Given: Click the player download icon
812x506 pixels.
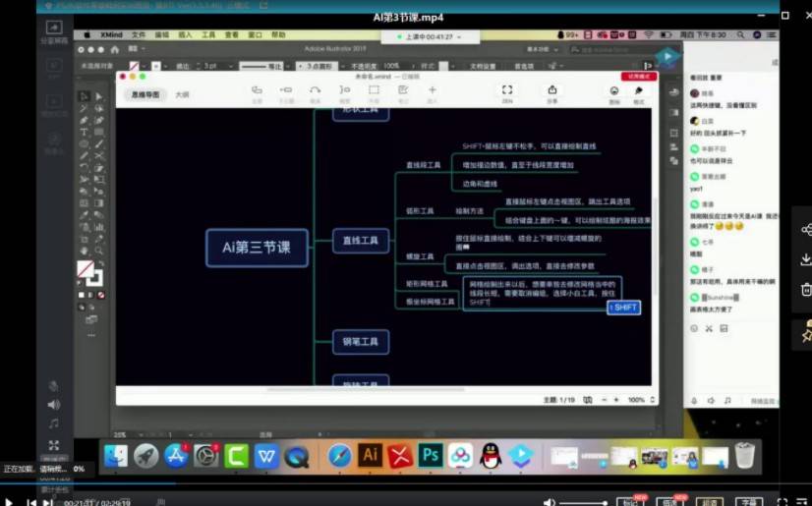Looking at the screenshot, I should point(806,258).
